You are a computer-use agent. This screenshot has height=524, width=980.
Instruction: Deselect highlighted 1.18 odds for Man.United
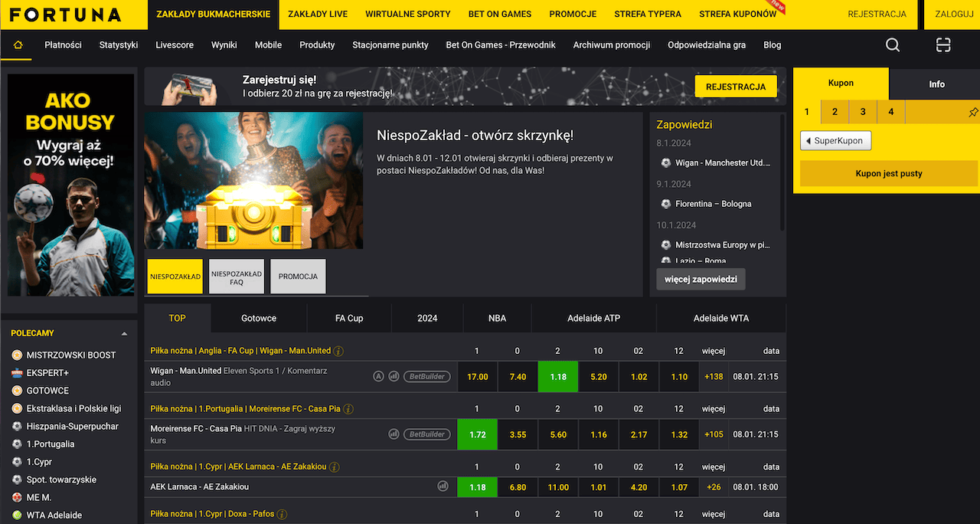click(x=558, y=377)
